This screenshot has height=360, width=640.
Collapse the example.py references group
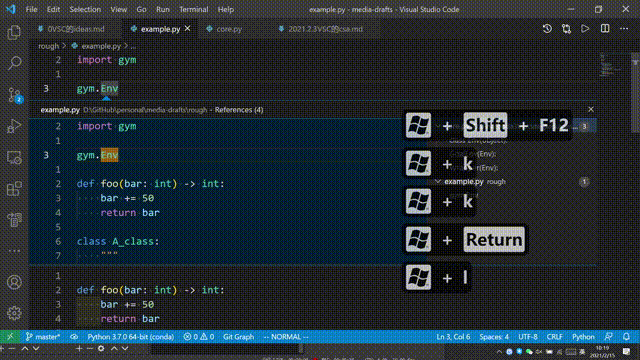[438, 181]
